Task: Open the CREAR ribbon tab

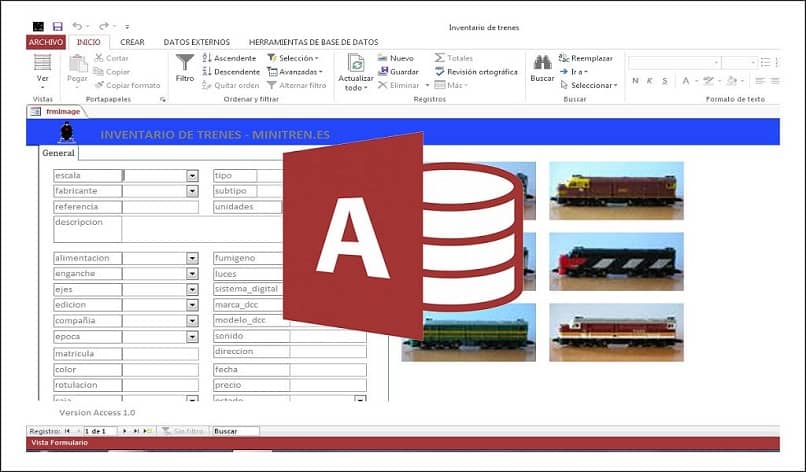Action: click(x=132, y=42)
